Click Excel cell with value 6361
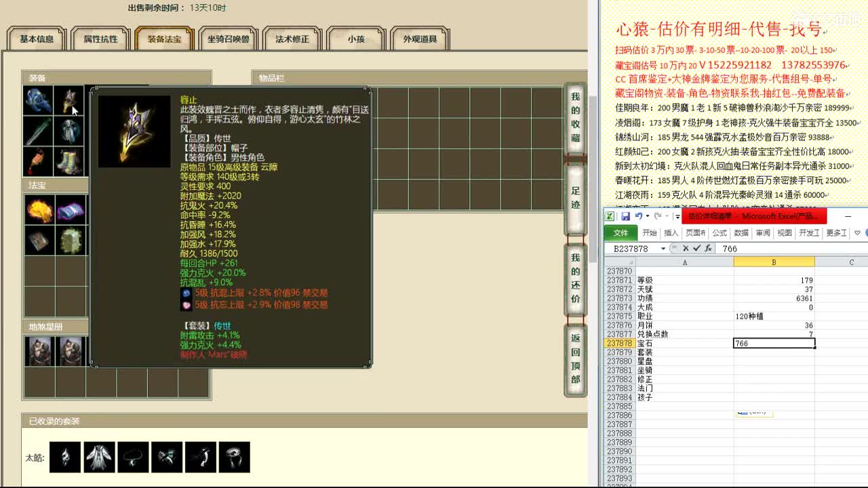The height and width of the screenshot is (488, 868). [x=774, y=298]
